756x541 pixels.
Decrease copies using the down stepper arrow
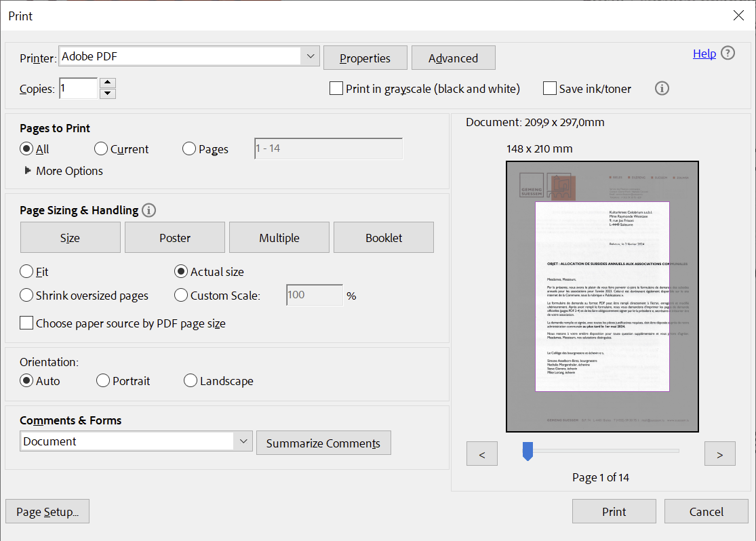coord(107,92)
